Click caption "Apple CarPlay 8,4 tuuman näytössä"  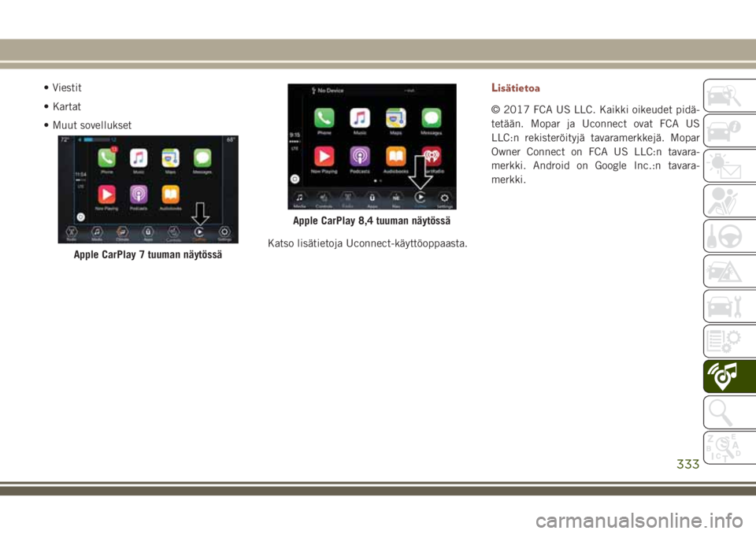372,221
